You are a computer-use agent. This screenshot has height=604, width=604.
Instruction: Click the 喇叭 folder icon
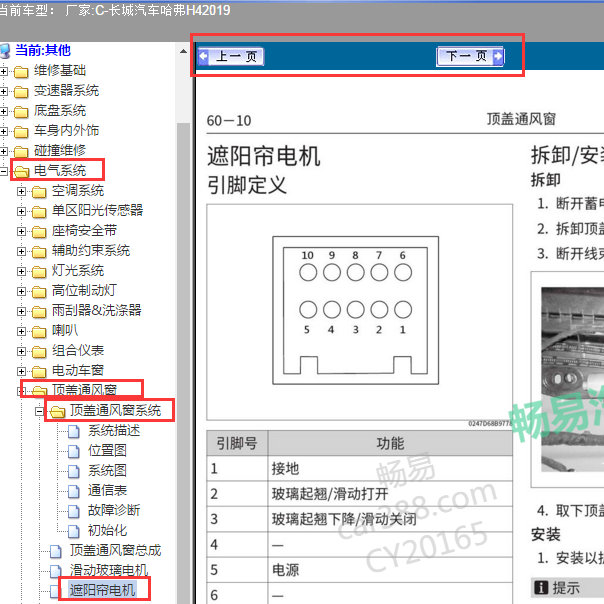39,332
